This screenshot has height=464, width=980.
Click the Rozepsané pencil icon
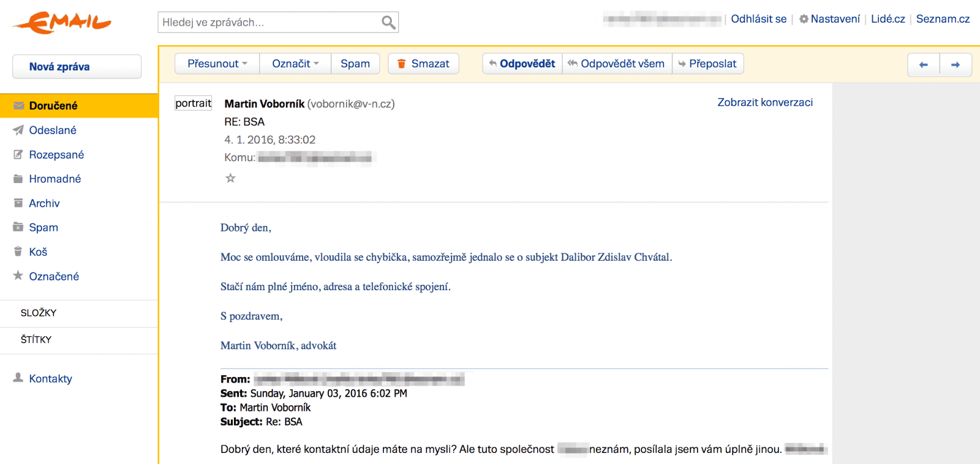click(18, 154)
